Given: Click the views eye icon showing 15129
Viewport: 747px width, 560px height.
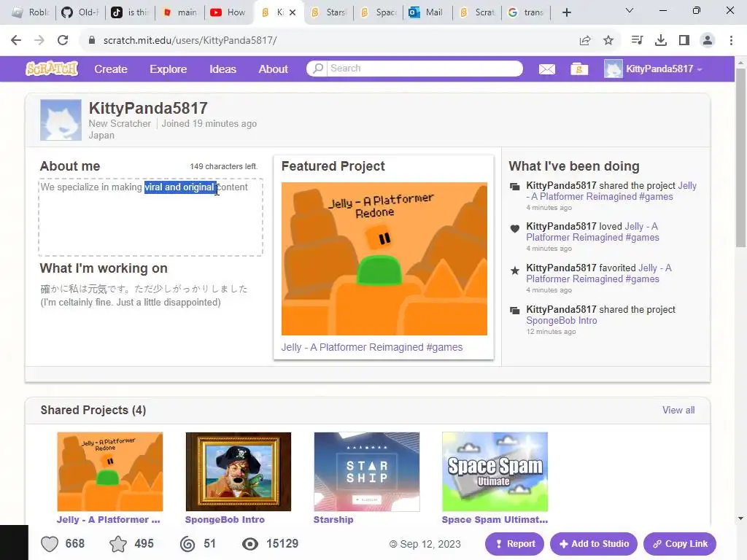Looking at the screenshot, I should point(250,544).
